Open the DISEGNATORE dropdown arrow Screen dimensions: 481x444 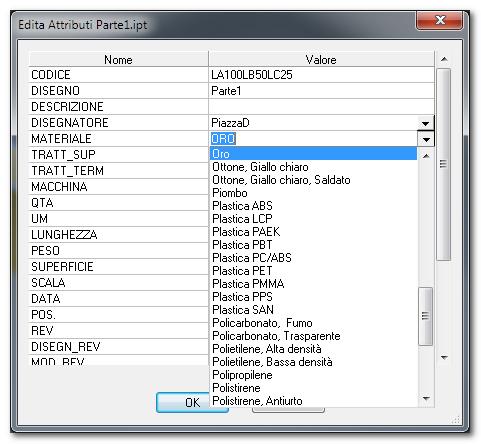click(x=426, y=123)
